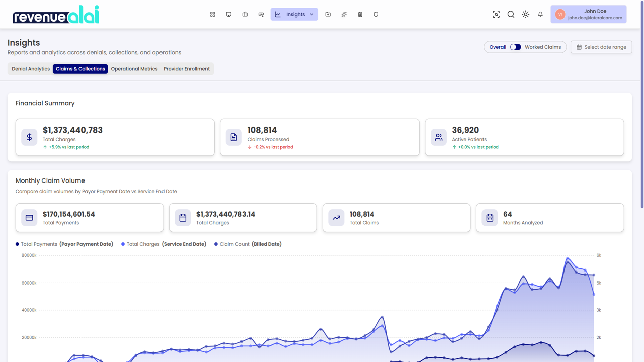Click the chevron arrow beside Insights
The width and height of the screenshot is (644, 362).
coord(312,14)
